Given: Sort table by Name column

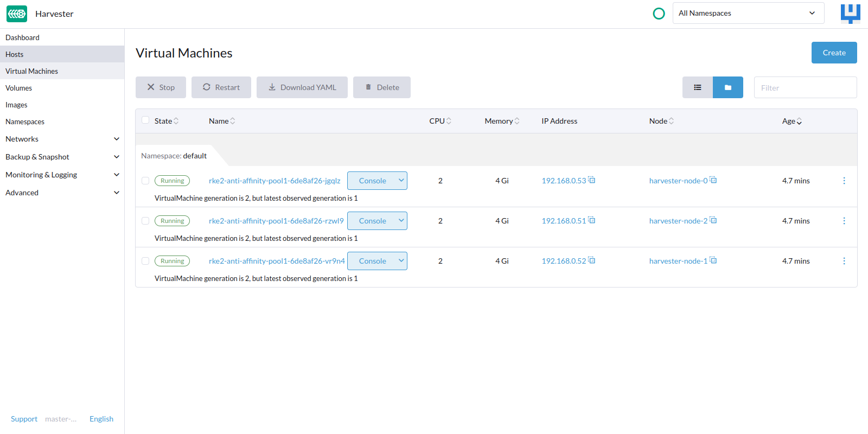Looking at the screenshot, I should [x=222, y=121].
